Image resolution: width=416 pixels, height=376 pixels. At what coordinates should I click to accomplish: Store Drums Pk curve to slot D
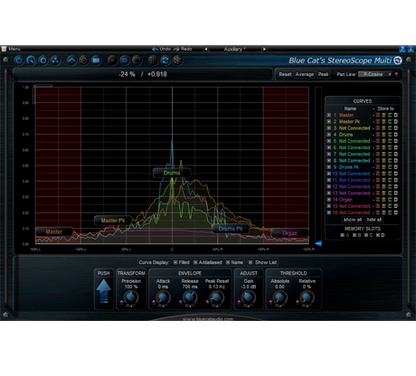pyautogui.click(x=396, y=167)
